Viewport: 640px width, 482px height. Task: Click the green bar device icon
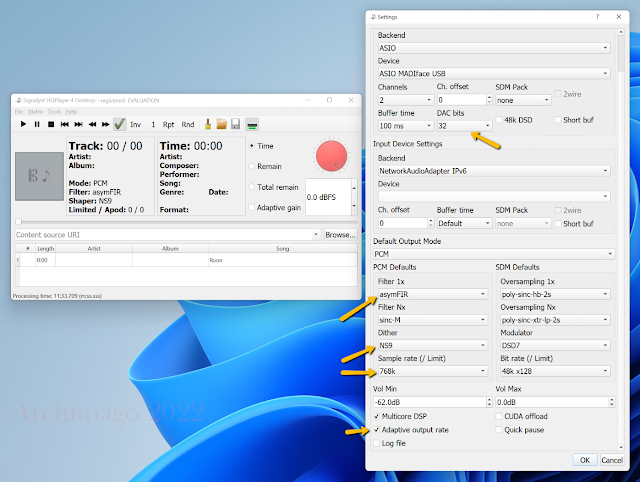[x=252, y=124]
